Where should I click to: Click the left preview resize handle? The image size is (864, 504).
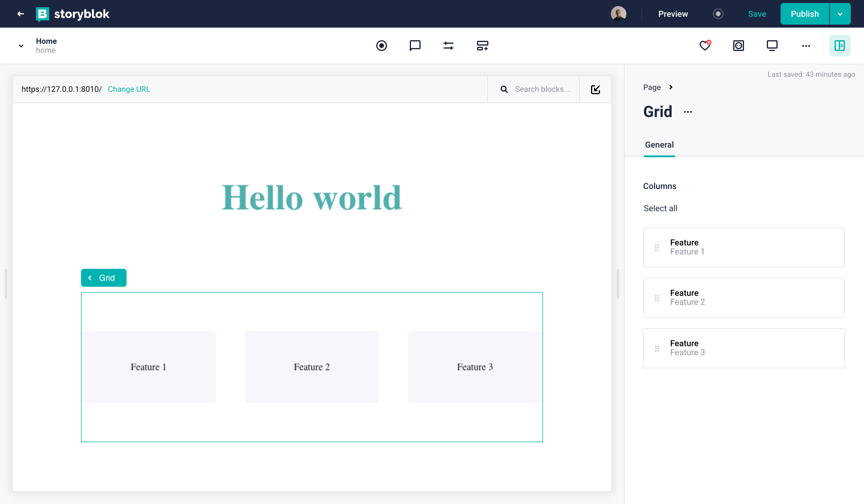tap(6, 284)
